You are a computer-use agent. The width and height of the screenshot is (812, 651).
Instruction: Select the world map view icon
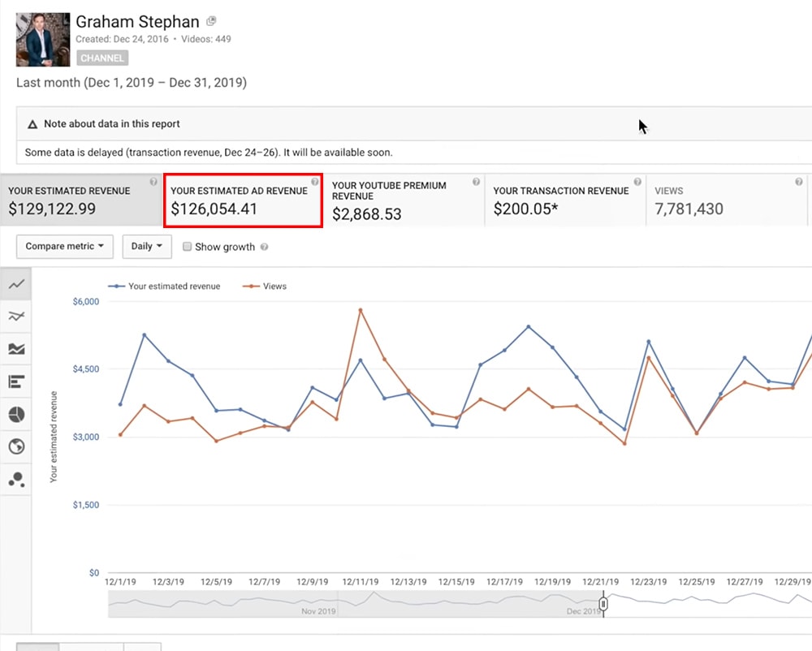click(16, 446)
